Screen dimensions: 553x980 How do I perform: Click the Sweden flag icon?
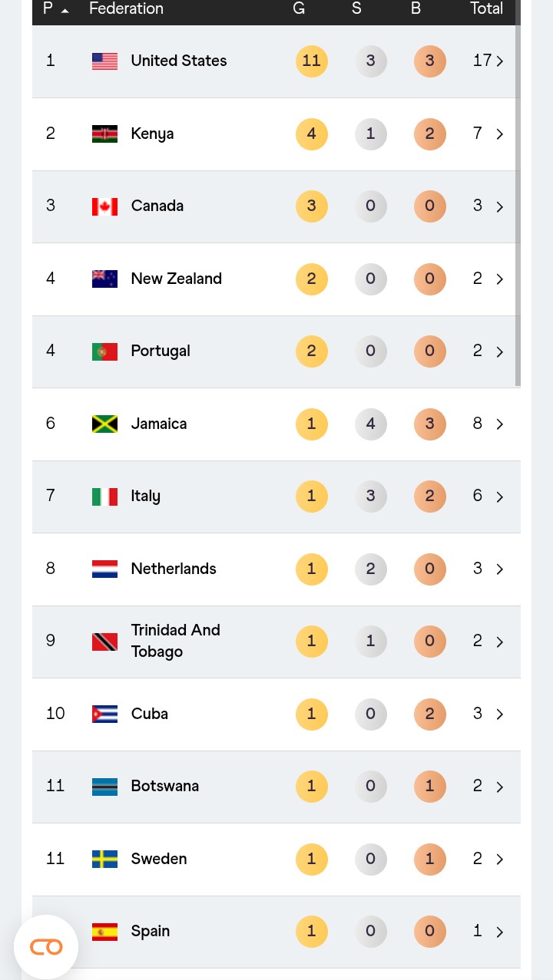click(x=104, y=859)
